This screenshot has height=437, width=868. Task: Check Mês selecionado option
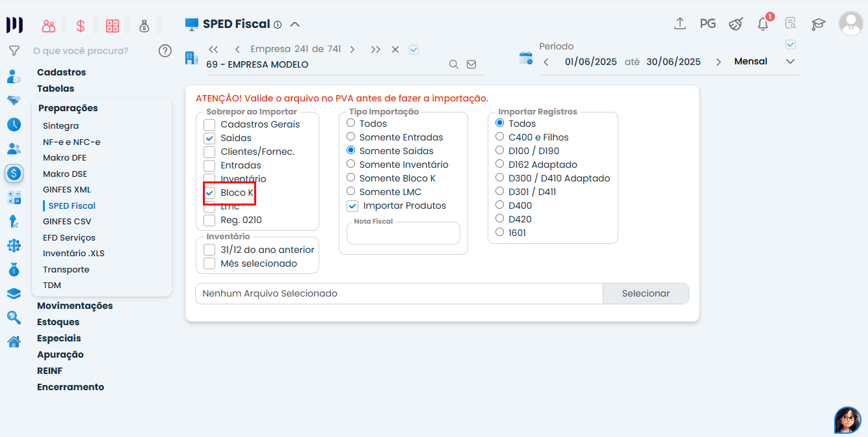click(x=209, y=263)
